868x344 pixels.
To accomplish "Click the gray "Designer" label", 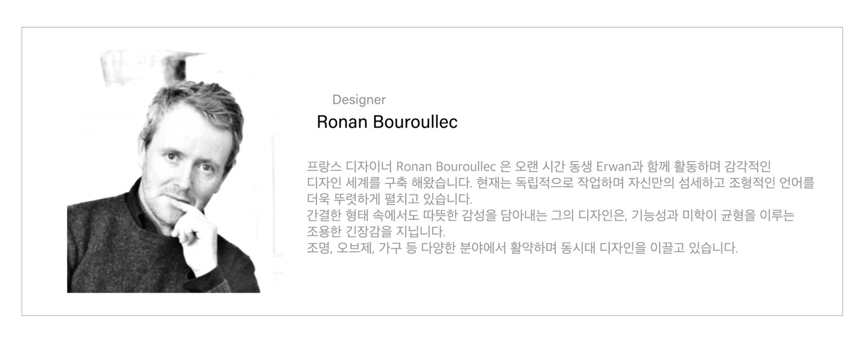I will coord(359,100).
